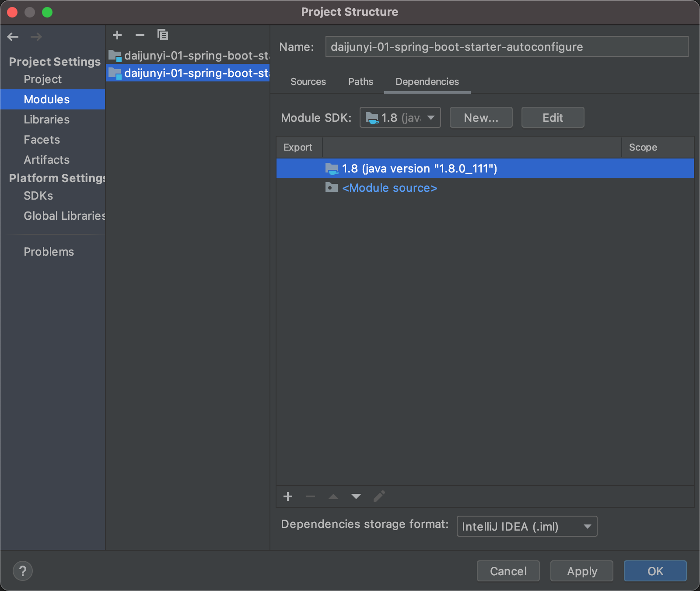Click the OK button
The width and height of the screenshot is (700, 591).
[x=655, y=571]
